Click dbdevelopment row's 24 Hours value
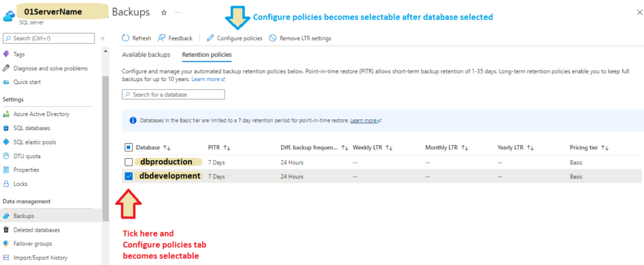Image resolution: width=644 pixels, height=265 pixels. (x=292, y=177)
